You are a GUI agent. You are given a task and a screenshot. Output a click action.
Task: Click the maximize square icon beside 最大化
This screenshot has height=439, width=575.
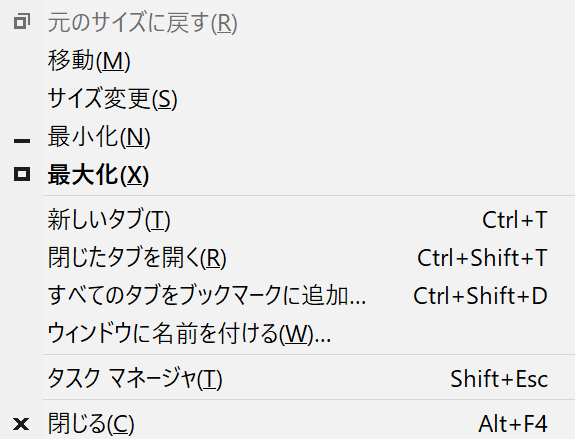22,174
